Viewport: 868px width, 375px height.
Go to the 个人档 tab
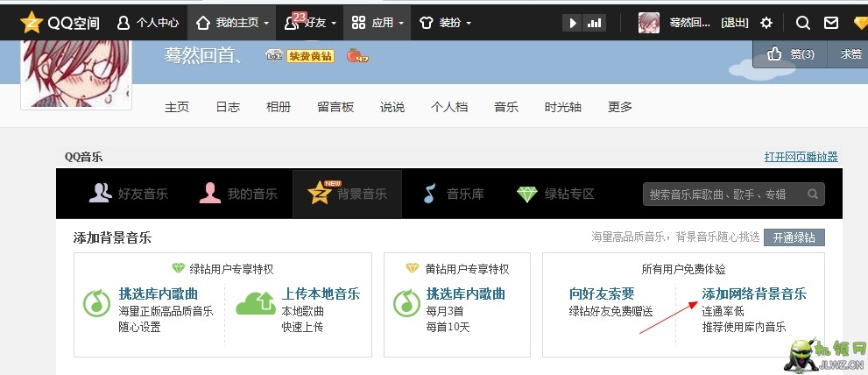click(449, 107)
